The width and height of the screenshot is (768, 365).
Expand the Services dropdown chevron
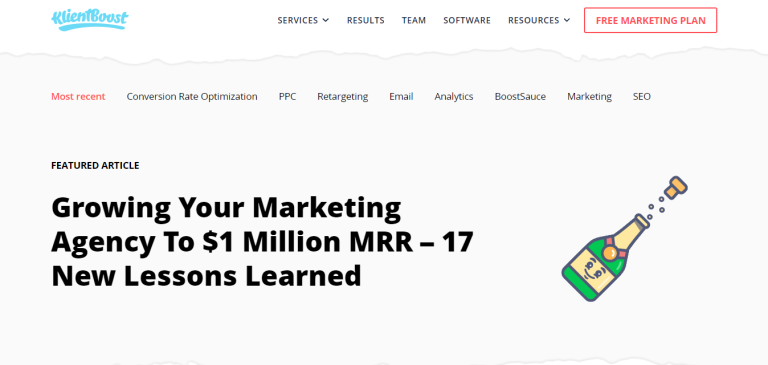pos(326,21)
